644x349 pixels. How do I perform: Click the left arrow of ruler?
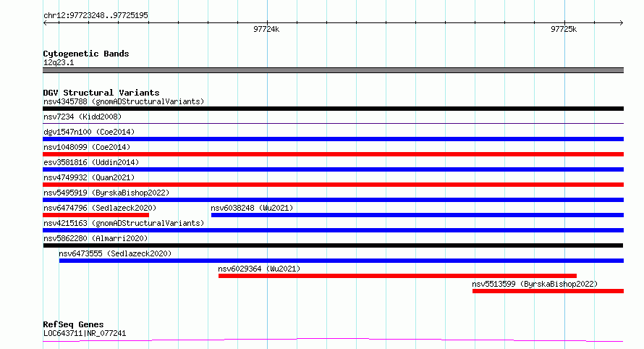point(45,22)
